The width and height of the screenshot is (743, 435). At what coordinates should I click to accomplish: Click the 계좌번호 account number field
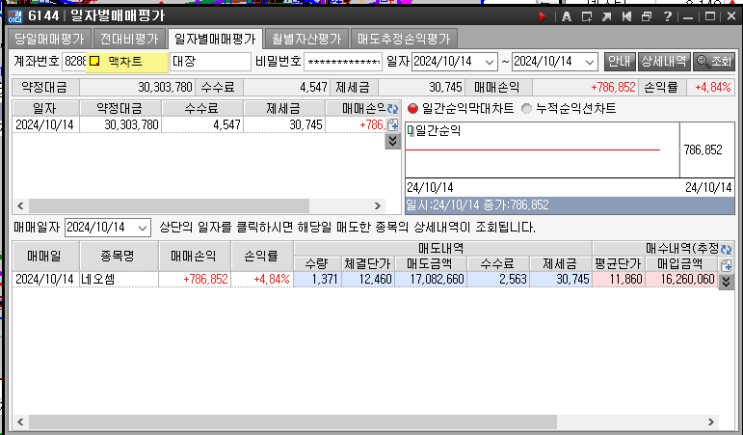pos(74,62)
